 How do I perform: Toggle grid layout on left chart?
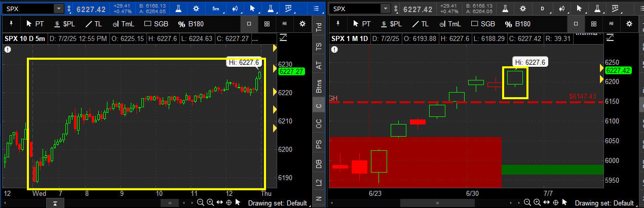(267, 24)
